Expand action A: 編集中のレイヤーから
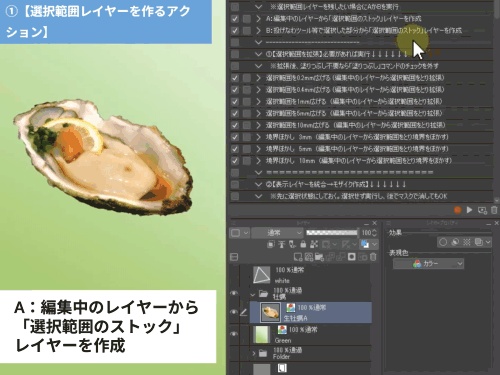Screen dimensions: 500x375 [259, 19]
